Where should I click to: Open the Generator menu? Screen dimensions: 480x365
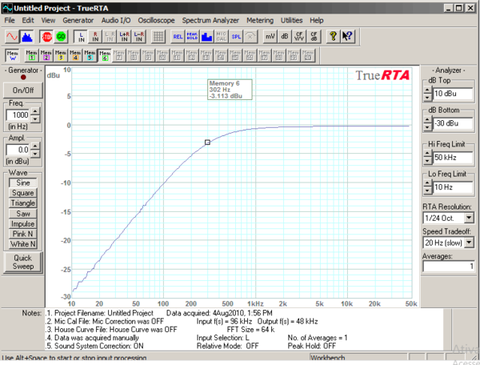(x=78, y=20)
